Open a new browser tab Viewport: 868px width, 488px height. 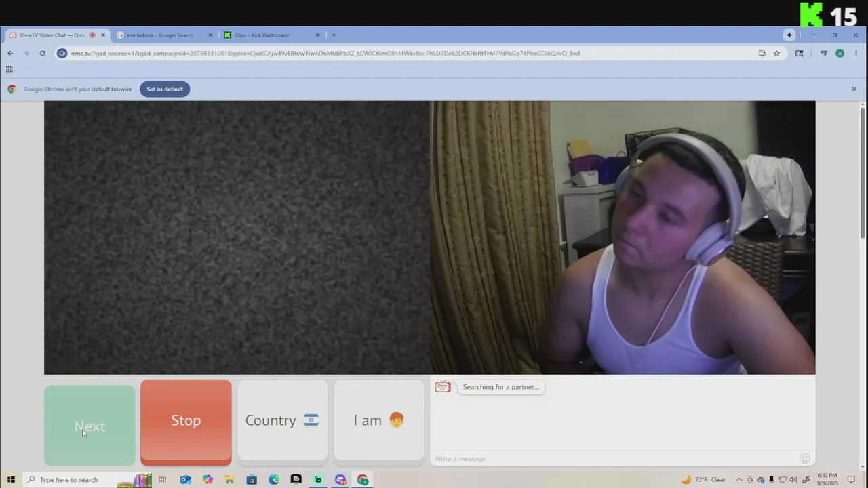tap(334, 35)
